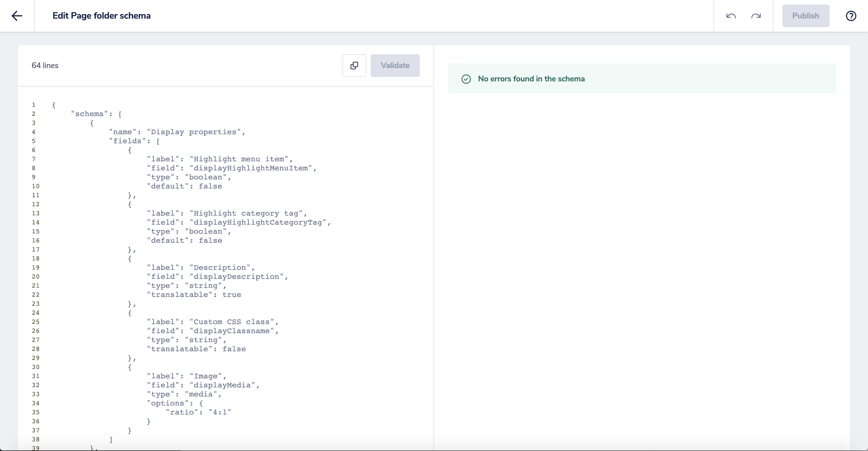Click the "type": "media" line

pos(184,394)
